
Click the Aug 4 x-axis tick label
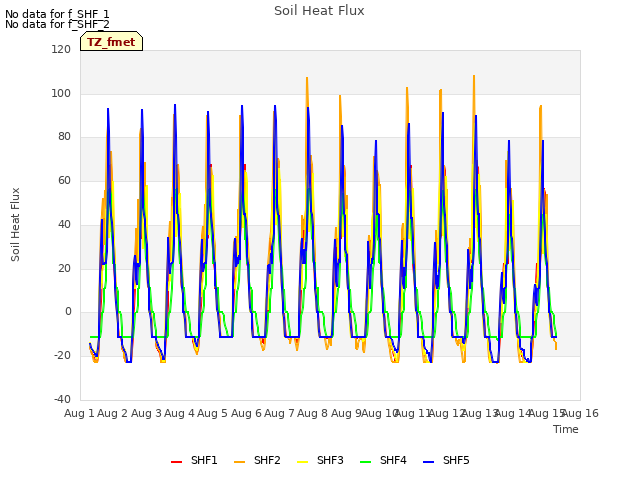pos(179,413)
